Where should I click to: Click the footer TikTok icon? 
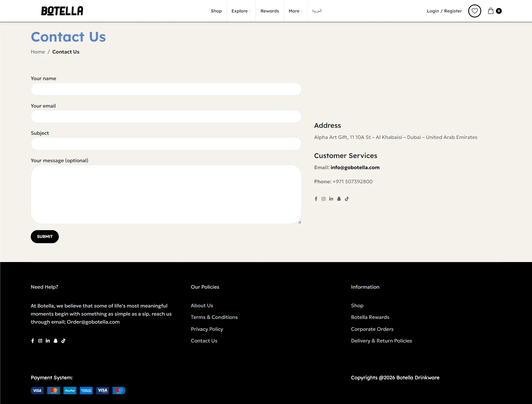pos(63,341)
